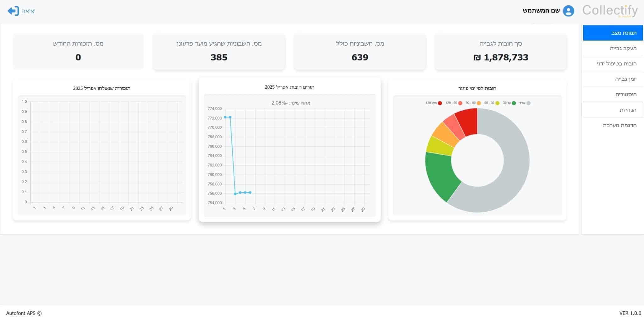Click the 'מס. חשבוניות כולל' card
Viewport: 644px width, 320px height.
(x=360, y=51)
